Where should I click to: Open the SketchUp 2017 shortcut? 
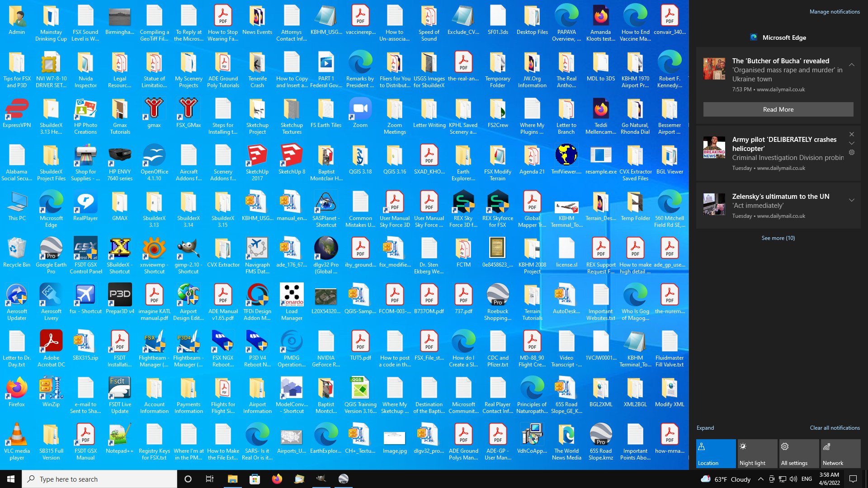[257, 162]
